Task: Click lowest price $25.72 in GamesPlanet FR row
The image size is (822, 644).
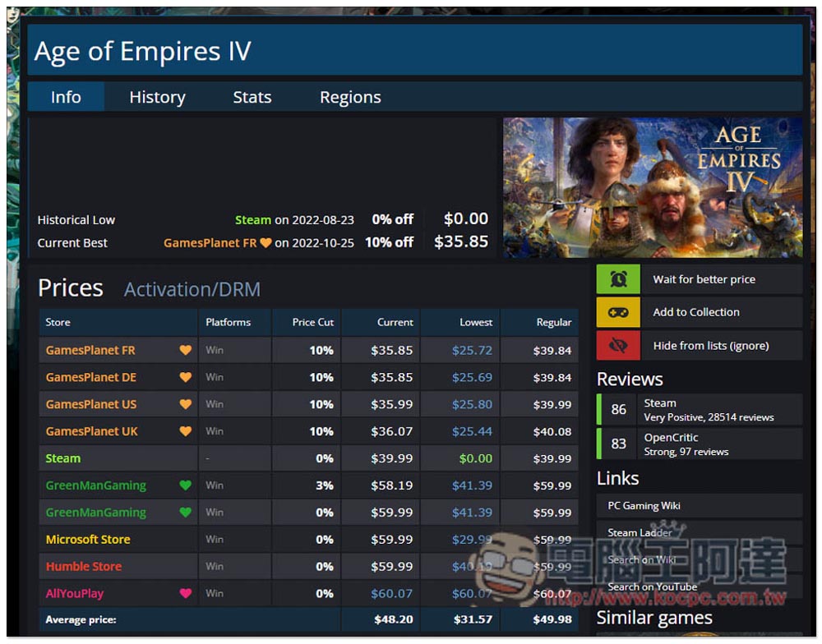Action: point(472,350)
